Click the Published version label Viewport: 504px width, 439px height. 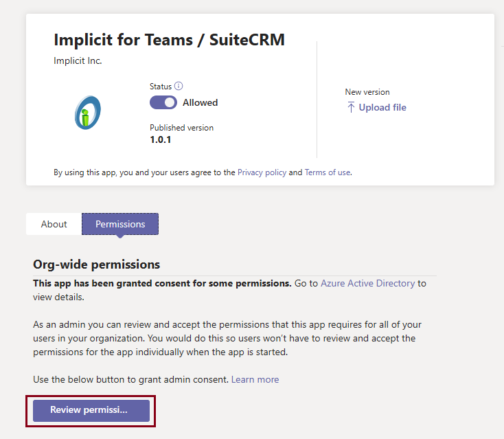pyautogui.click(x=181, y=128)
